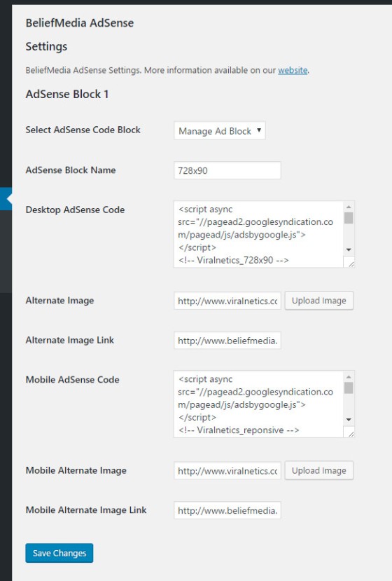Click Desktop AdSense Code scrollbar down arrow
Screen dimensions: 392x581
(349, 250)
